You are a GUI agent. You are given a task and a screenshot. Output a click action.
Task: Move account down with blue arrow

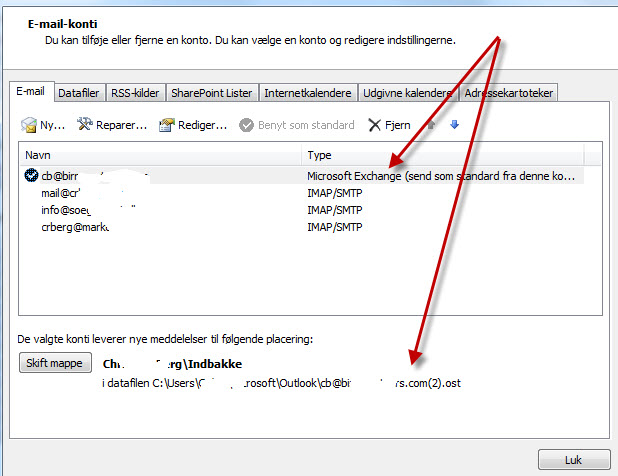click(x=454, y=125)
